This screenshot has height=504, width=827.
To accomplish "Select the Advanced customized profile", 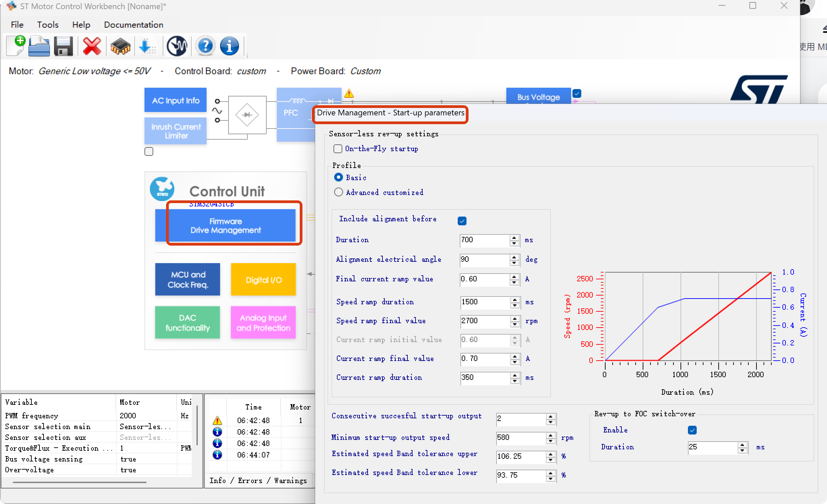I will (x=339, y=192).
